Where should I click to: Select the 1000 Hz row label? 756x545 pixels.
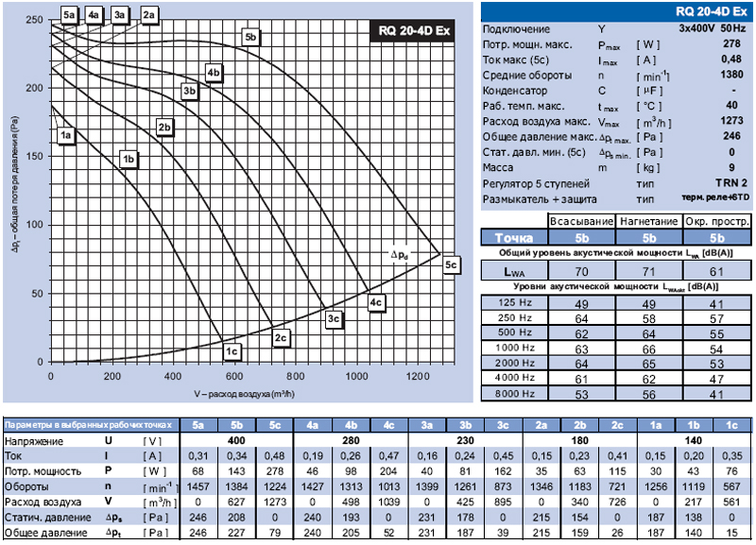515,348
